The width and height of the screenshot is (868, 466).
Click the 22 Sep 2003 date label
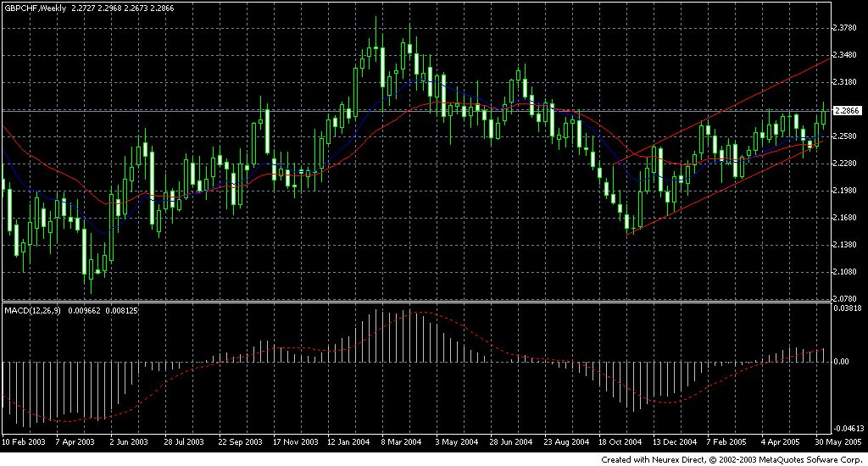[240, 442]
